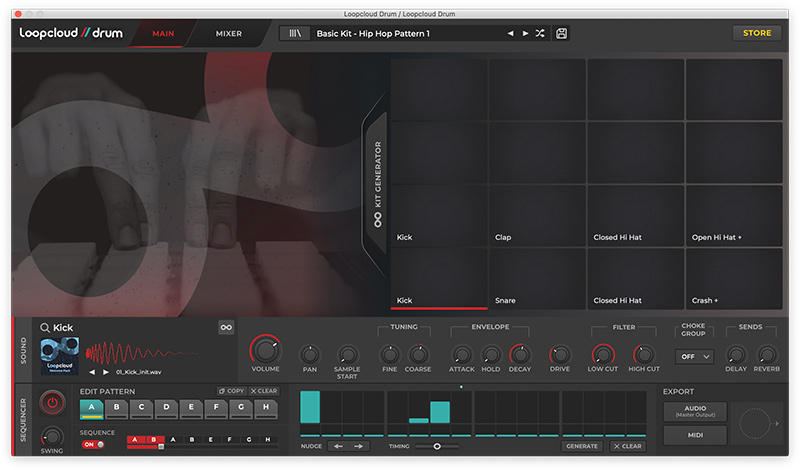Select edit pattern H
The width and height of the screenshot is (800, 470).
click(266, 409)
